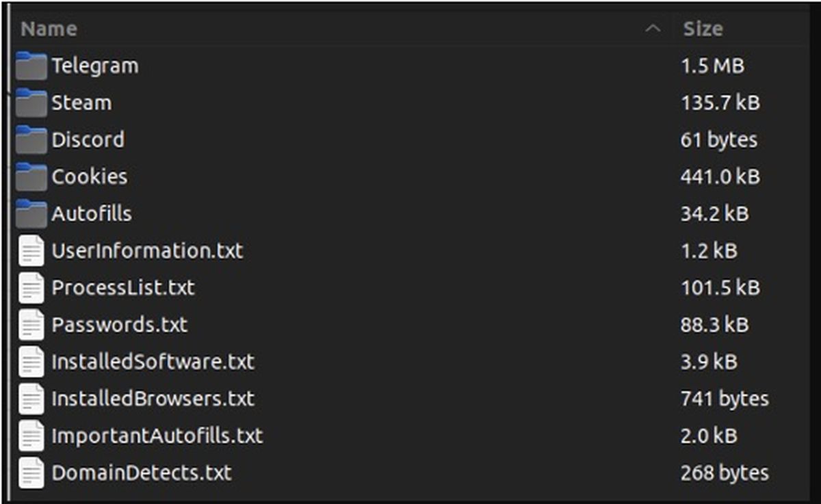Select the Autofills folder icon
The height and width of the screenshot is (504, 821).
[31, 213]
